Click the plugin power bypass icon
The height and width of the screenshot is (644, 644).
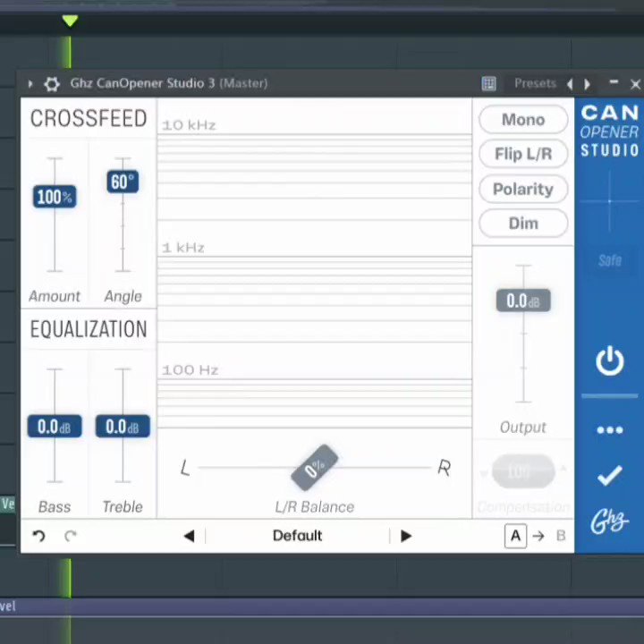609,361
